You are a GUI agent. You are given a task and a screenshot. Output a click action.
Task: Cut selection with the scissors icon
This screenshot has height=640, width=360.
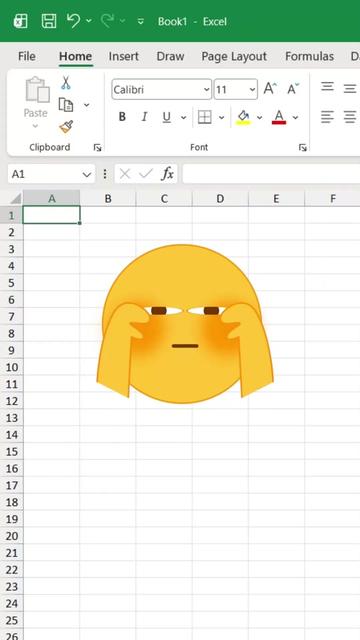65,83
